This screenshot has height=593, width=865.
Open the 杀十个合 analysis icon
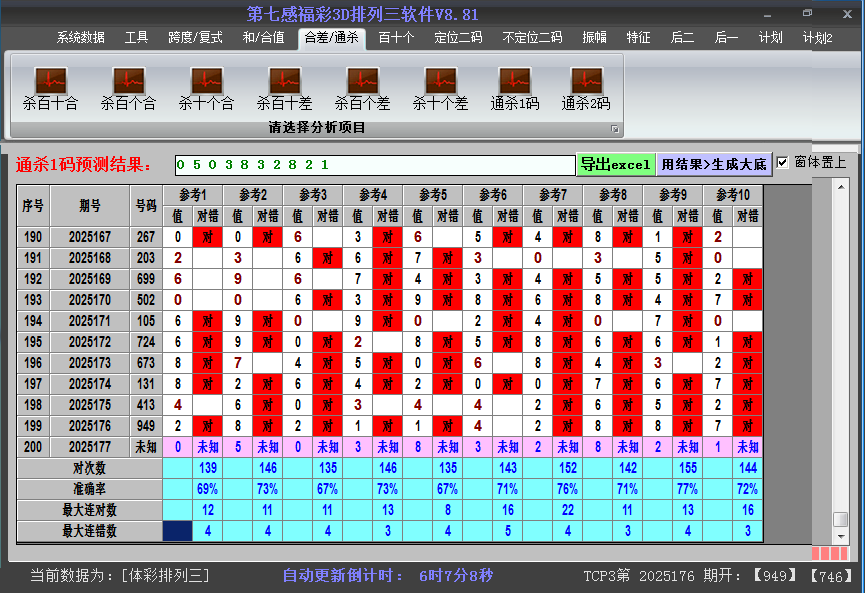coord(206,89)
